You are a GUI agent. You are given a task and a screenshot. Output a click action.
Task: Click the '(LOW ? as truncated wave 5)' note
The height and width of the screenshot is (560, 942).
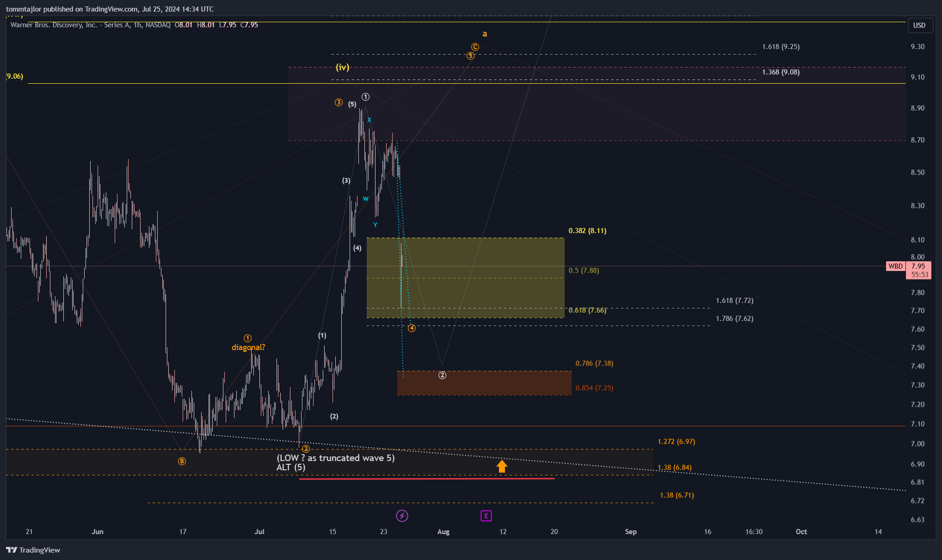pos(336,458)
